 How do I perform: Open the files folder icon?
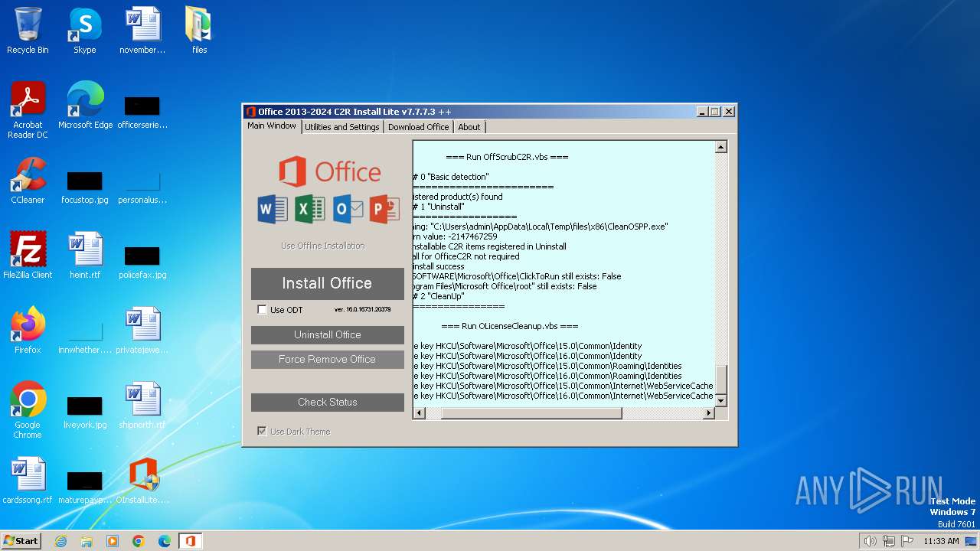coord(199,31)
